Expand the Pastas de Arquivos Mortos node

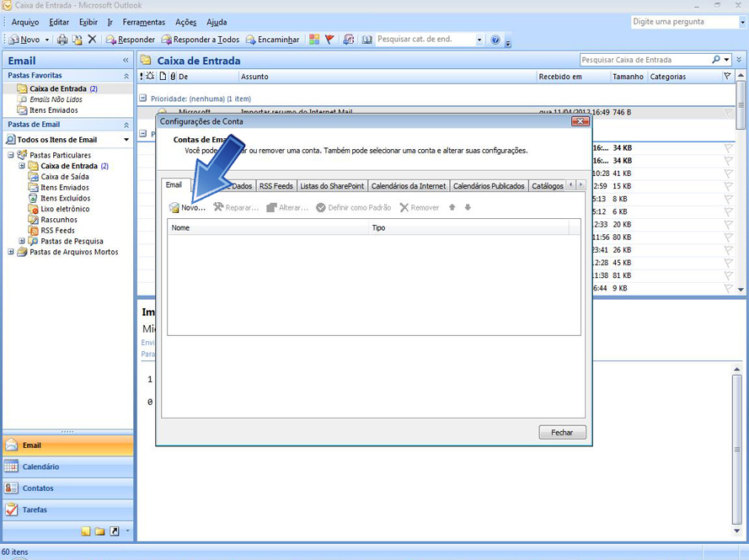point(10,252)
